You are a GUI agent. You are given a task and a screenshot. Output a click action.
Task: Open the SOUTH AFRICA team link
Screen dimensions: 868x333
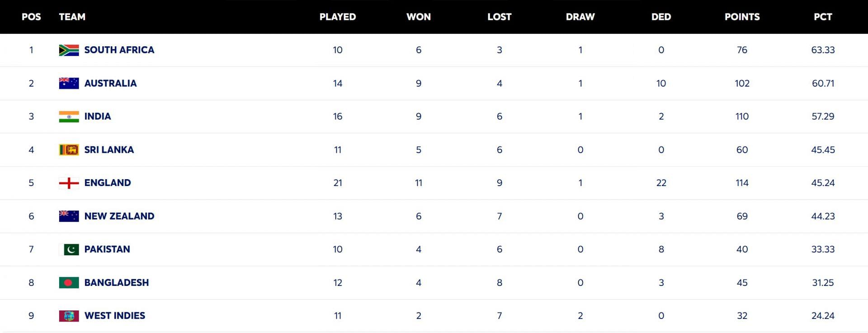tap(119, 50)
